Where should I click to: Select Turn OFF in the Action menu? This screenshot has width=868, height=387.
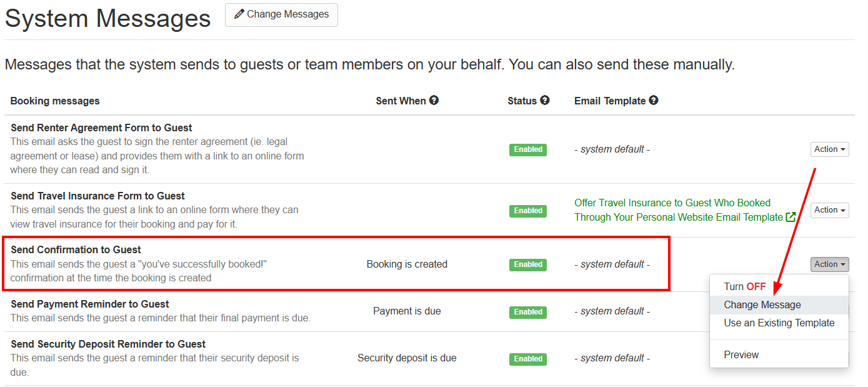point(744,286)
